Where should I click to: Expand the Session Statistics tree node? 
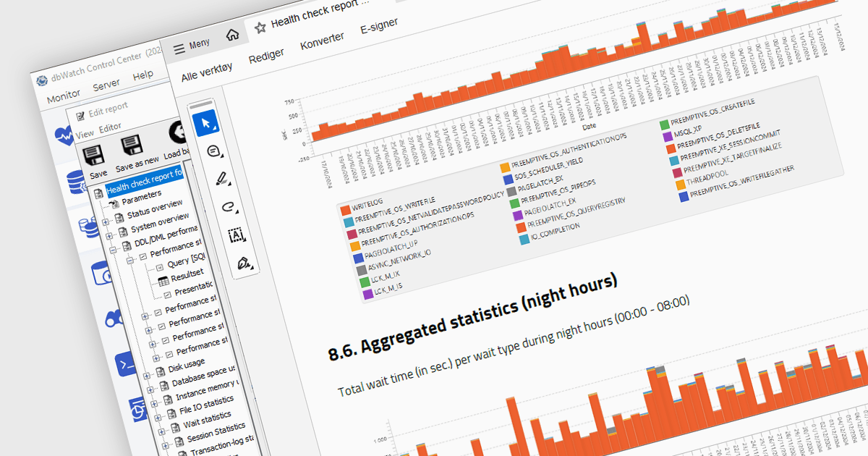click(x=166, y=446)
